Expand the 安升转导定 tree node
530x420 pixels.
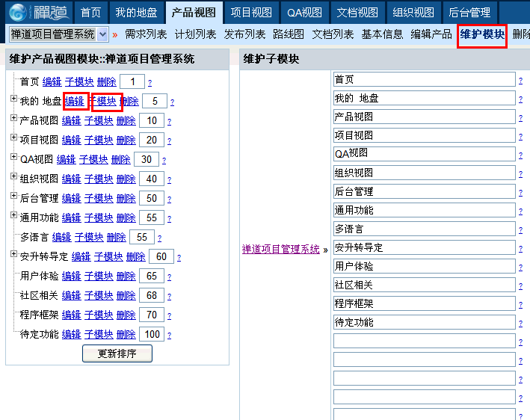(13, 254)
